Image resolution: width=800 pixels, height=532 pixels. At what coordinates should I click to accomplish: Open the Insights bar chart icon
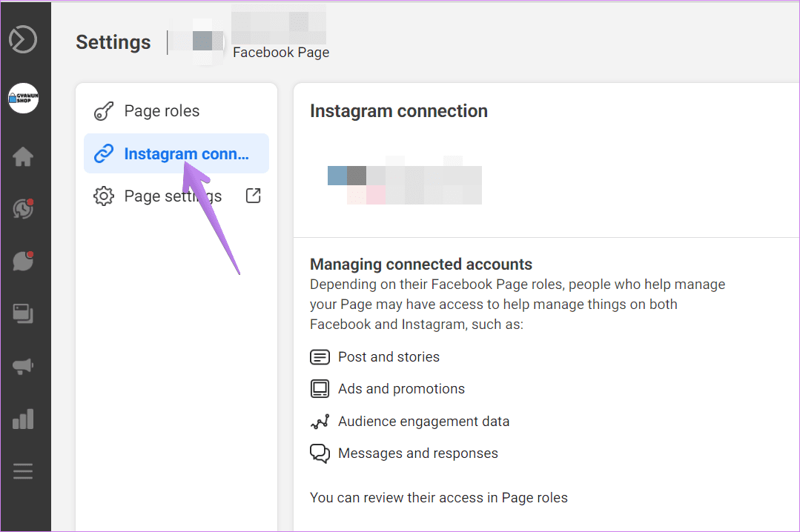click(23, 419)
